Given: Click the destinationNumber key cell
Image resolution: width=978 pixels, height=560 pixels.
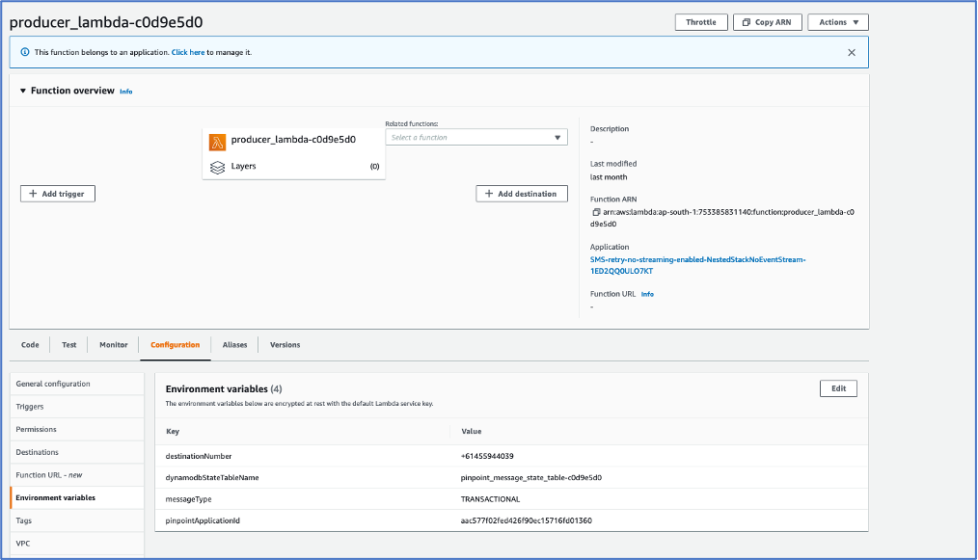Looking at the screenshot, I should point(199,457).
